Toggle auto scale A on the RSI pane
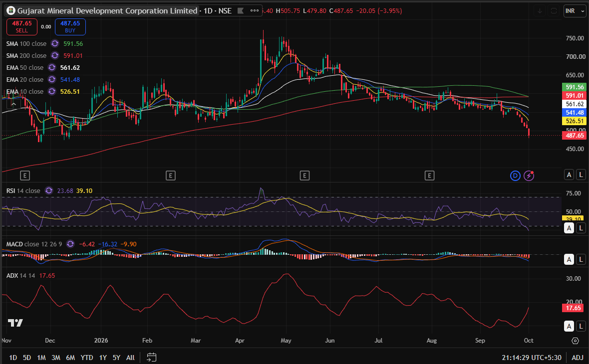 pos(569,228)
